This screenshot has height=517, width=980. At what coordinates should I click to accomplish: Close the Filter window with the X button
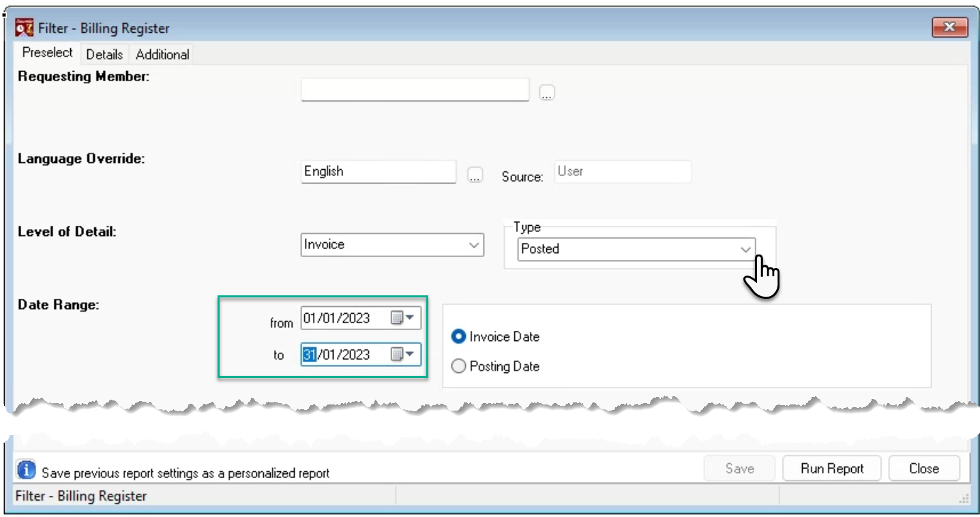(949, 27)
